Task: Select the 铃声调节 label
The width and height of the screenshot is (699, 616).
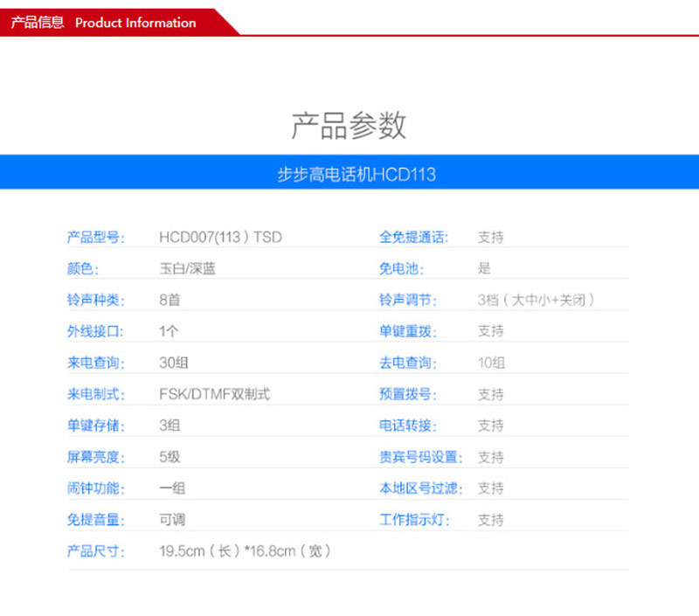Action: (408, 300)
